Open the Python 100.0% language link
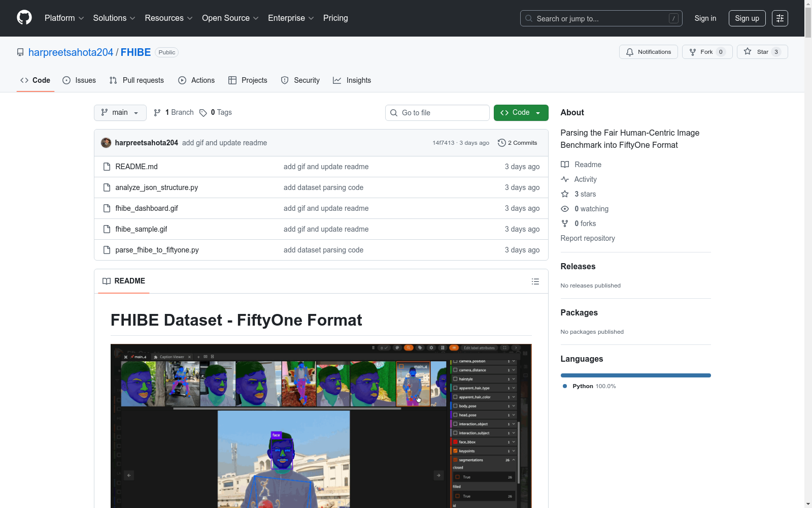The image size is (812, 508). 590,386
